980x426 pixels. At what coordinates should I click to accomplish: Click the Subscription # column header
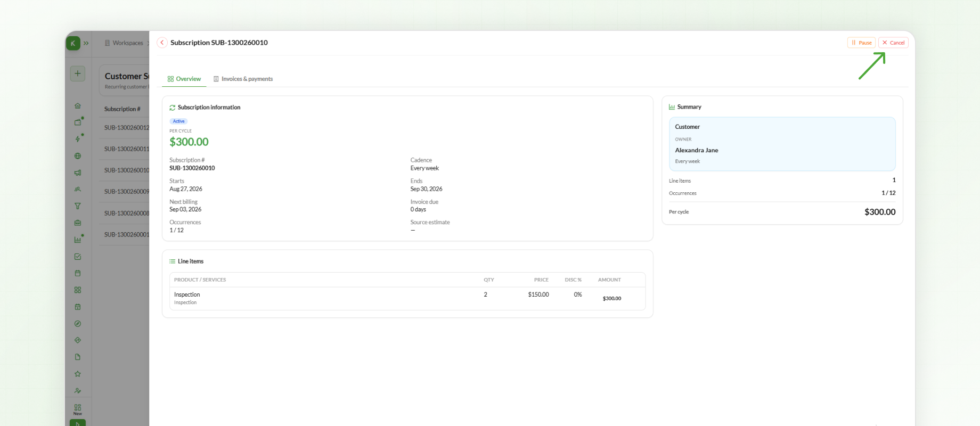click(123, 109)
